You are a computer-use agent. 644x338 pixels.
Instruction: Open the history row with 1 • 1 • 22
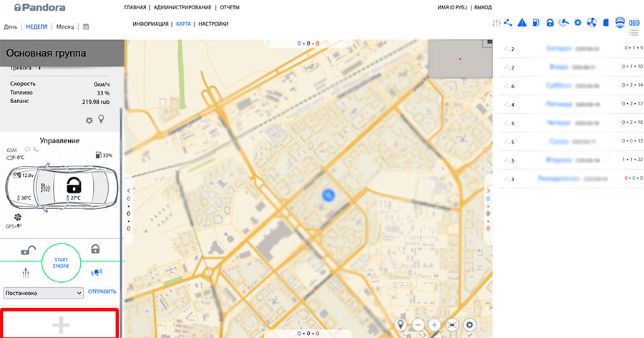pos(571,160)
